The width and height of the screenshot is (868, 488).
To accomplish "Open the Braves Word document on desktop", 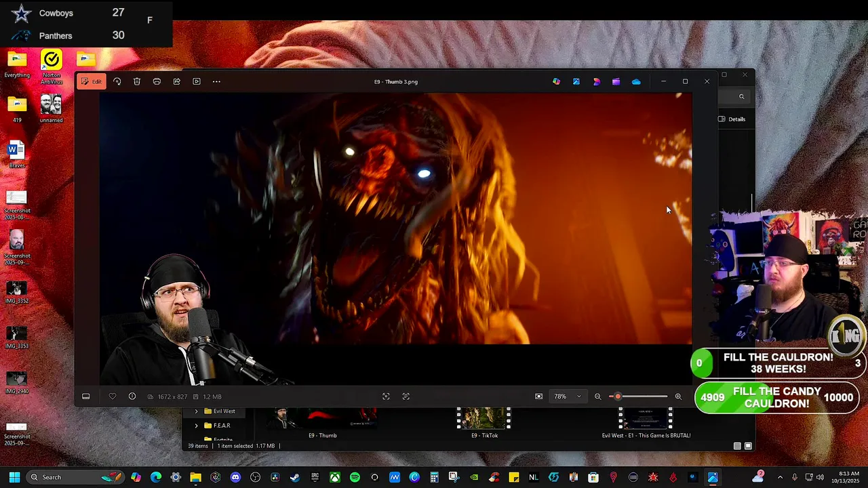I will pos(17,155).
